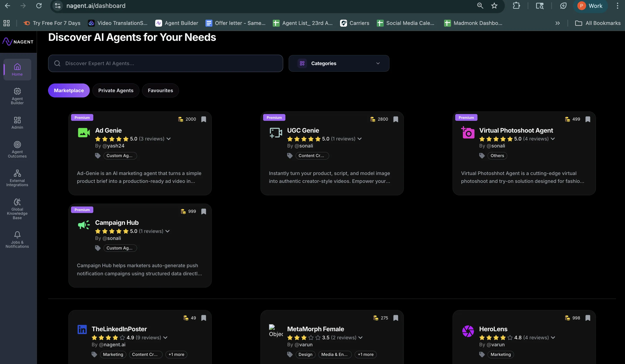Viewport: 625px width, 364px height.
Task: Open Agent Builder bookmark
Action: pos(177,23)
